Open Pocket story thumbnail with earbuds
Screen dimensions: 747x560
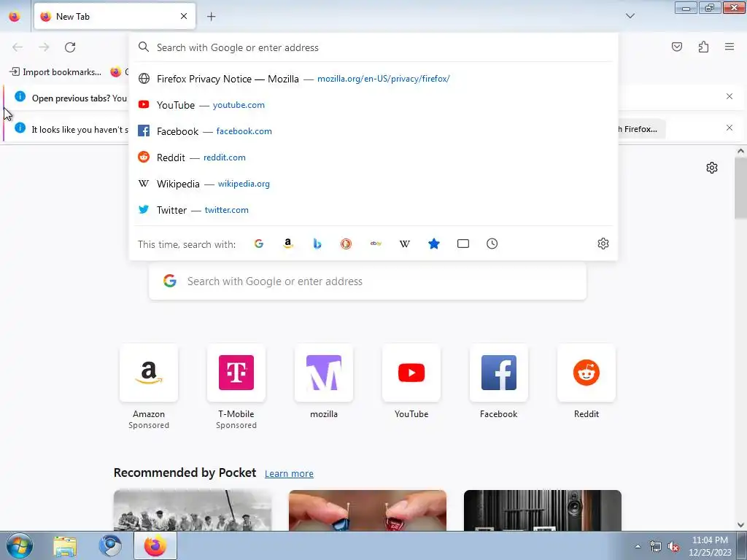368,510
